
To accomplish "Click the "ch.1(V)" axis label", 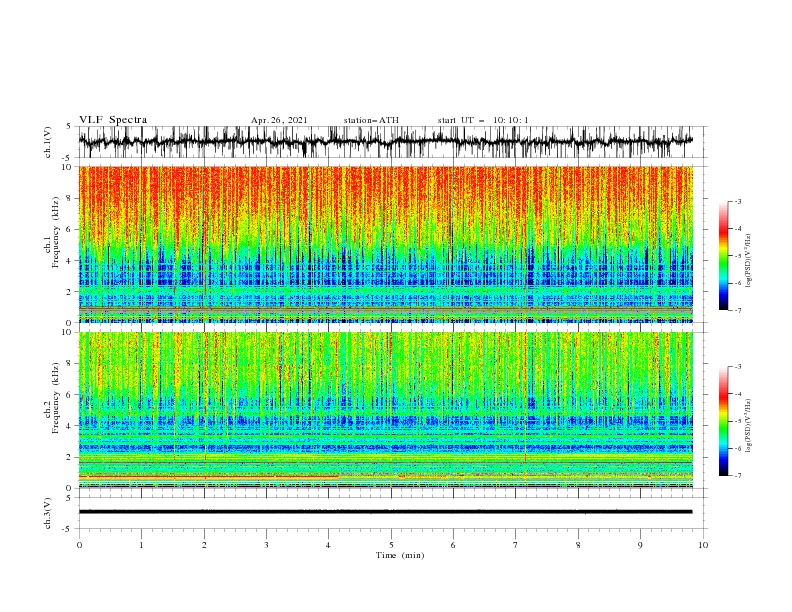I will 48,142.
